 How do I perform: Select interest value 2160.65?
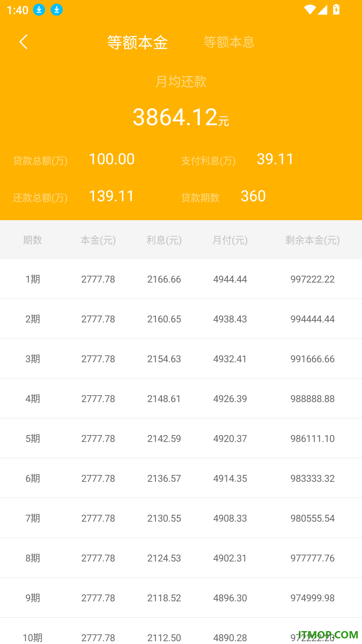[164, 319]
